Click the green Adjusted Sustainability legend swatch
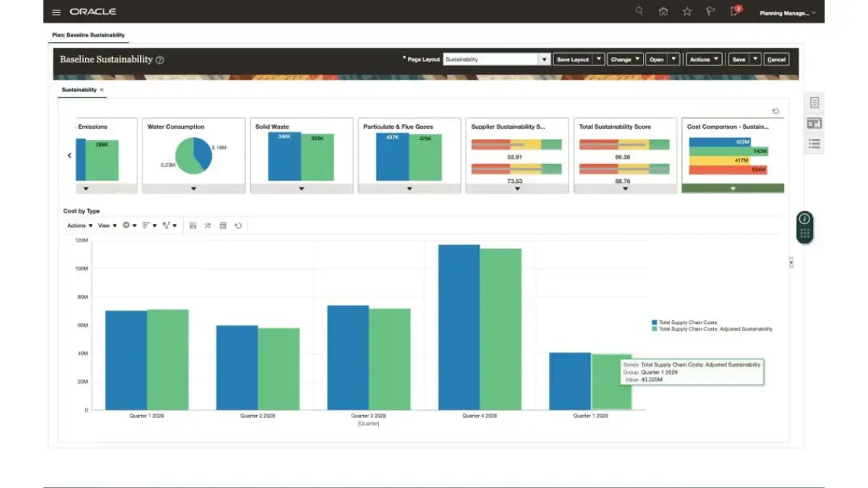 point(655,329)
